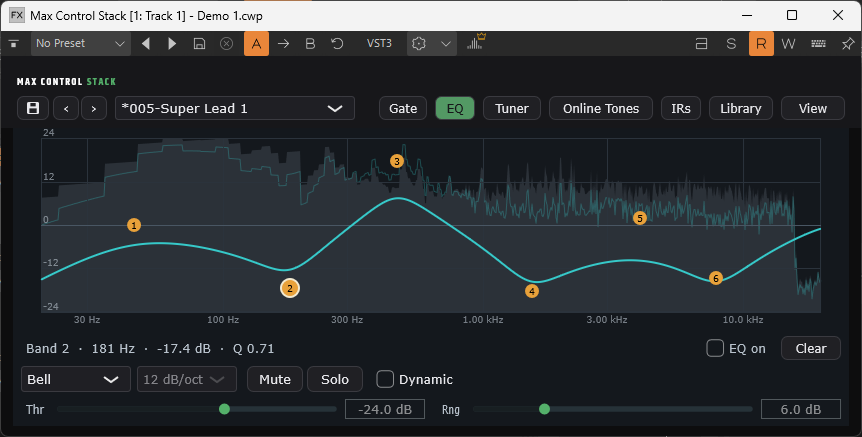Open the 12 dB/oct slope dropdown
This screenshot has height=437, width=862.
tap(187, 379)
